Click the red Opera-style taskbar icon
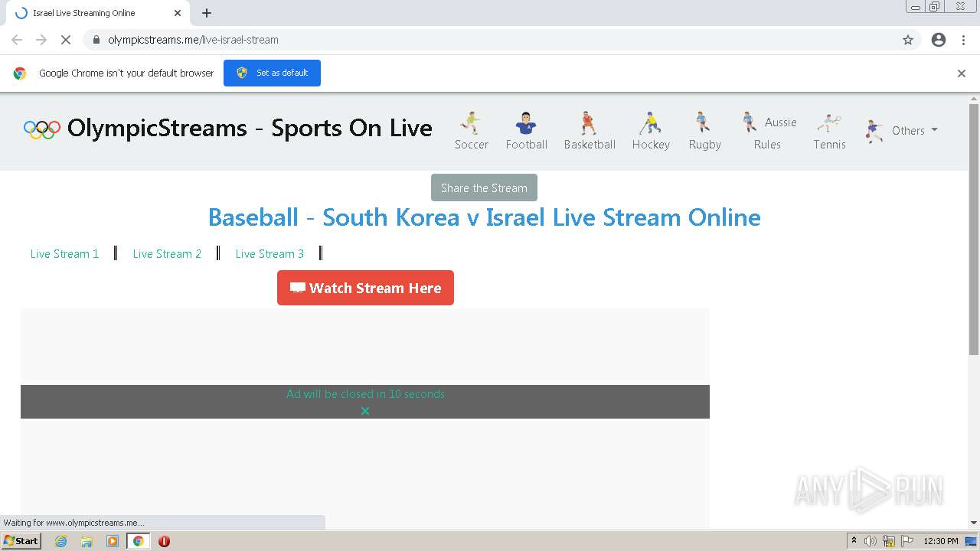This screenshot has width=980, height=551. [164, 541]
